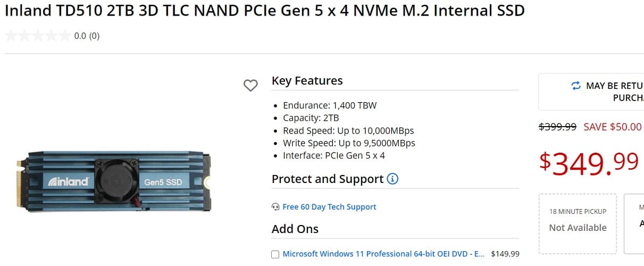Click the Protect and Support heading
The image size is (644, 266).
328,179
